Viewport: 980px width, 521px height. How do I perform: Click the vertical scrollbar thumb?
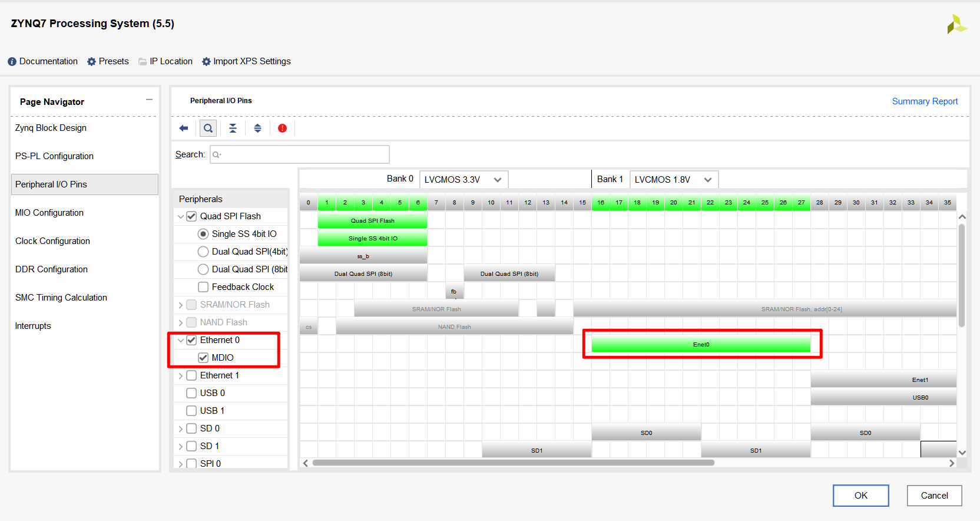pos(962,275)
